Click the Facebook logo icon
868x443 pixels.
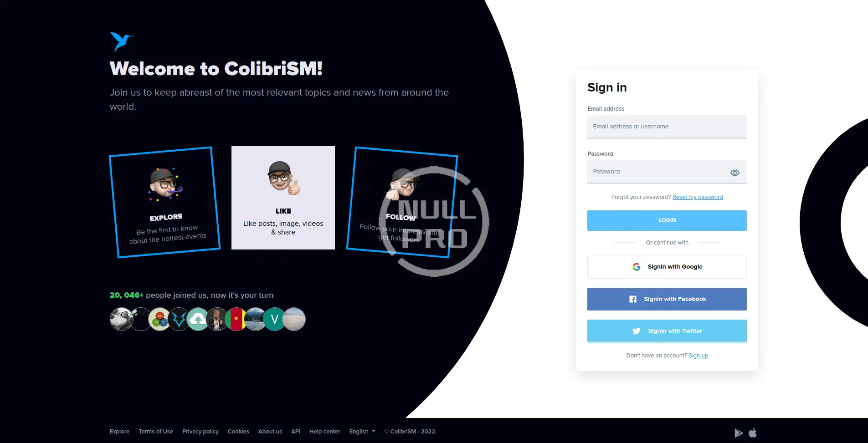[x=633, y=299]
